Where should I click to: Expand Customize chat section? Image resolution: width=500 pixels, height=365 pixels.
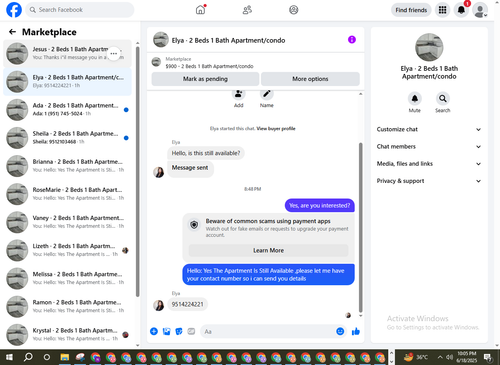pos(429,129)
